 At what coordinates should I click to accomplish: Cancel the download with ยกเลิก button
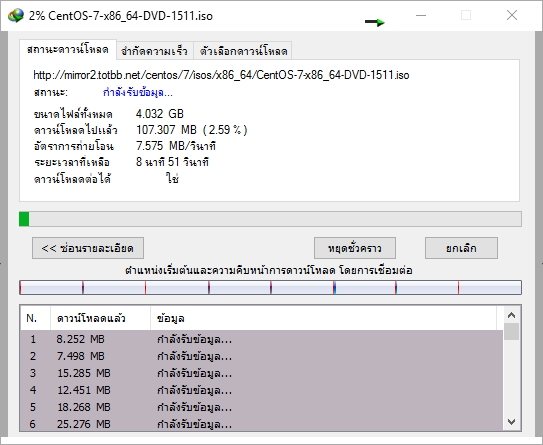click(461, 248)
